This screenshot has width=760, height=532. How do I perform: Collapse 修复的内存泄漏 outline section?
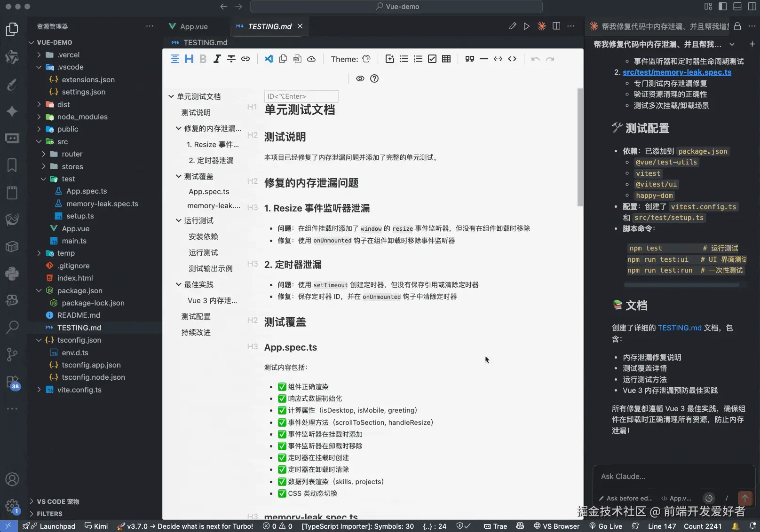coord(179,128)
